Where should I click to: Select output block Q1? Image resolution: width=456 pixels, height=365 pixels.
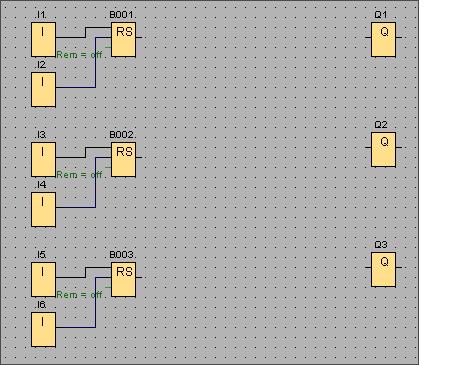(x=383, y=39)
